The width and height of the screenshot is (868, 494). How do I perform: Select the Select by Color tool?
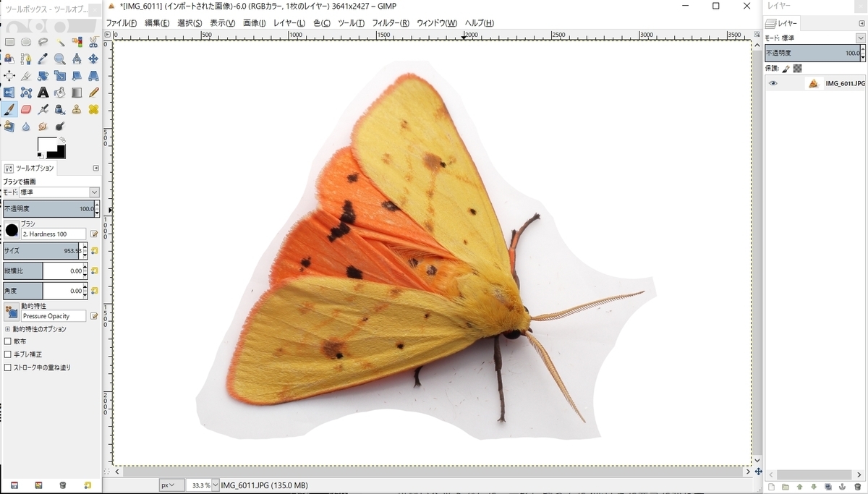coord(77,42)
